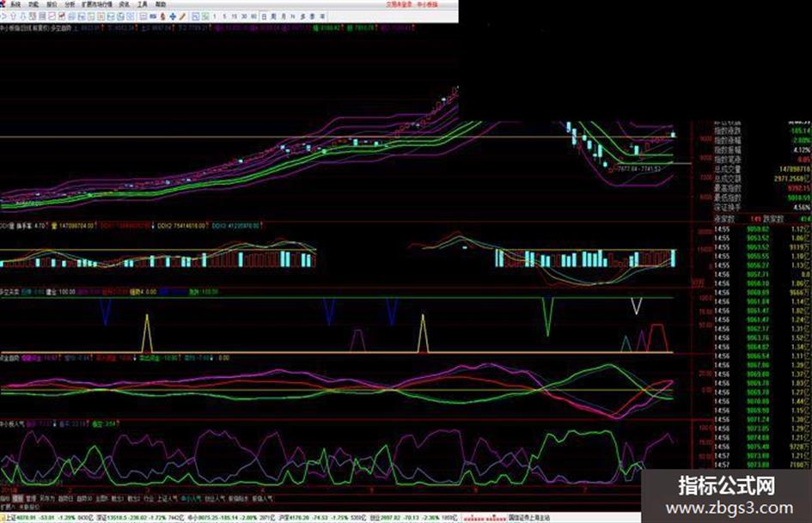Switch to 1-minute period button
Screen dimensions: 812x523
pyautogui.click(x=215, y=16)
